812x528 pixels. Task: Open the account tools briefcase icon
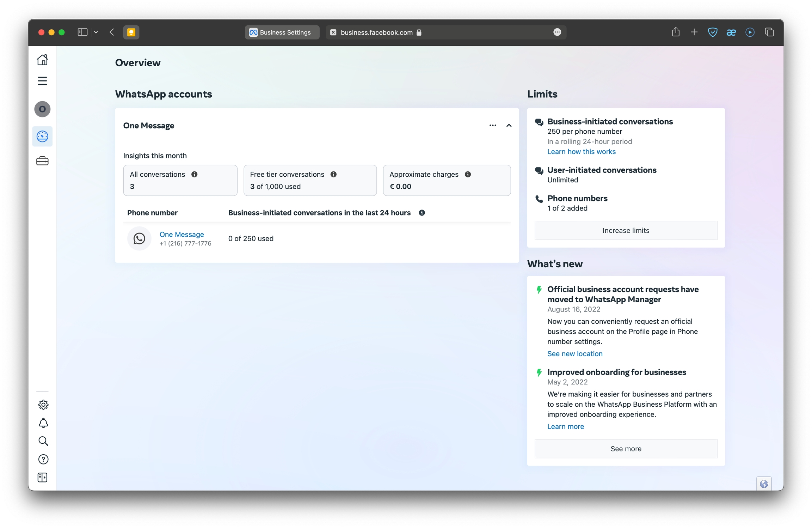42,161
